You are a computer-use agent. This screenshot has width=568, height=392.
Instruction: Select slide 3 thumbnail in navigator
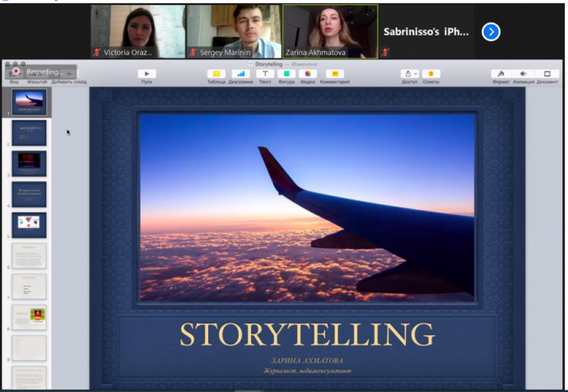pos(29,163)
